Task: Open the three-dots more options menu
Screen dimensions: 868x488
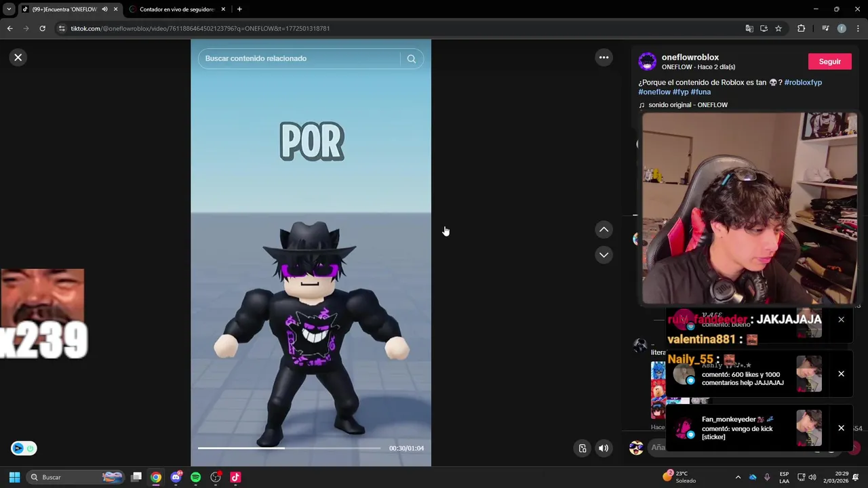Action: coord(604,58)
